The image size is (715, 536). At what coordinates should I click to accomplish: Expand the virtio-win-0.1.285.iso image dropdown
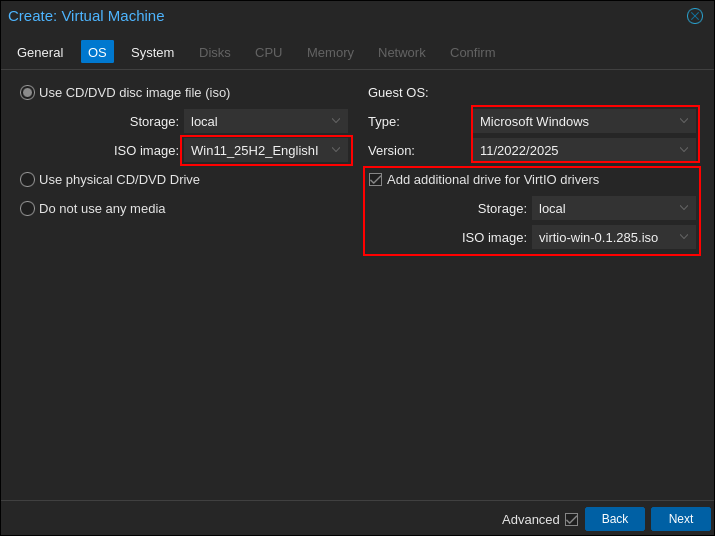(684, 237)
